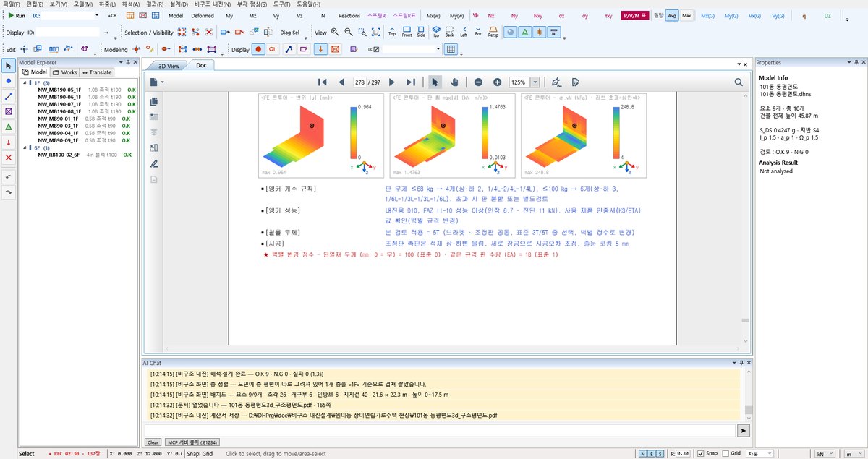Toggle the Grid checkbox in status bar
Image resolution: width=868 pixels, height=459 pixels.
pyautogui.click(x=726, y=453)
